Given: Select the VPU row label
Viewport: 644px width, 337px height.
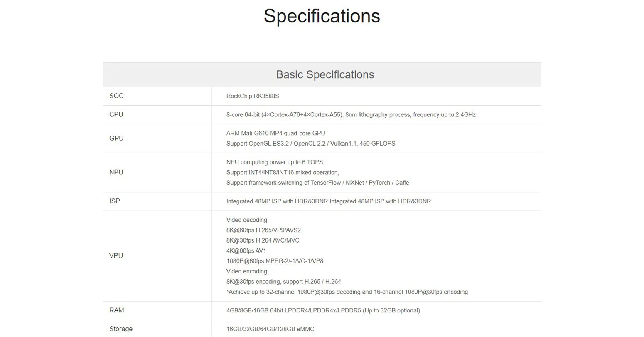Looking at the screenshot, I should click(116, 256).
